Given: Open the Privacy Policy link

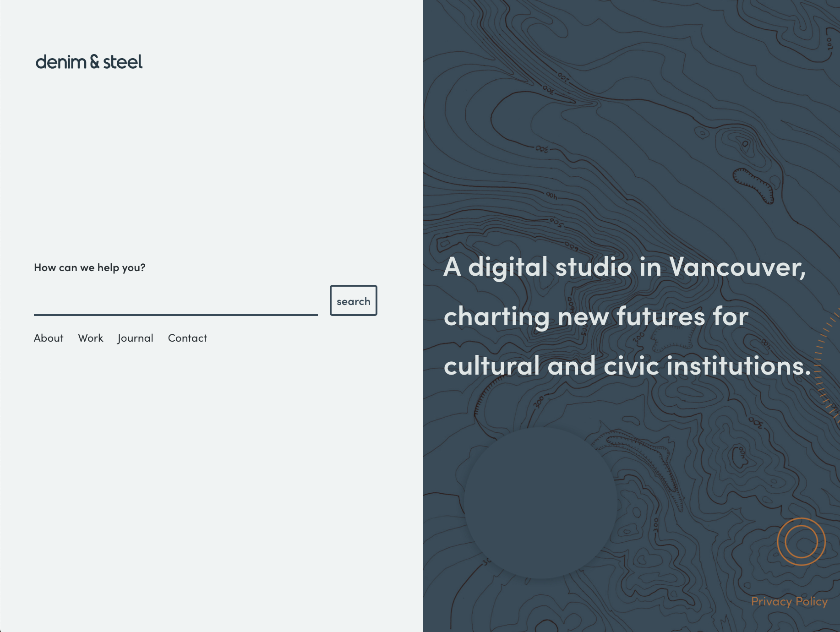Looking at the screenshot, I should pos(789,601).
